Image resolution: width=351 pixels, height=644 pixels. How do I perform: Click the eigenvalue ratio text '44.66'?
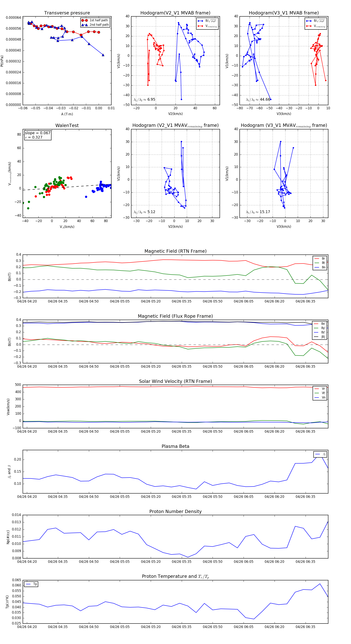click(x=265, y=100)
